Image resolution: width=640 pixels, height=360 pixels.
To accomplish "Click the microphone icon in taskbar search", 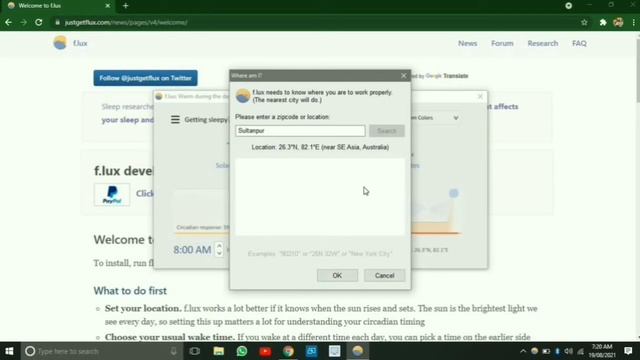I will click(x=173, y=351).
